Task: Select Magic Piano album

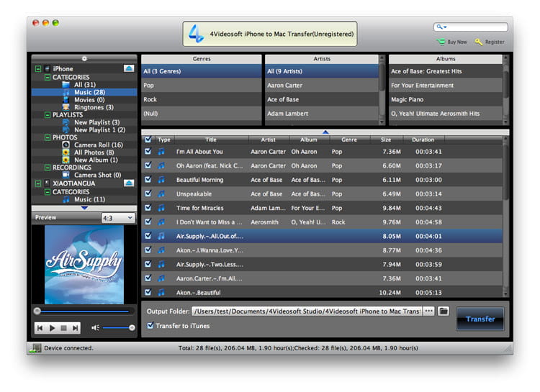Action: pyautogui.click(x=446, y=99)
